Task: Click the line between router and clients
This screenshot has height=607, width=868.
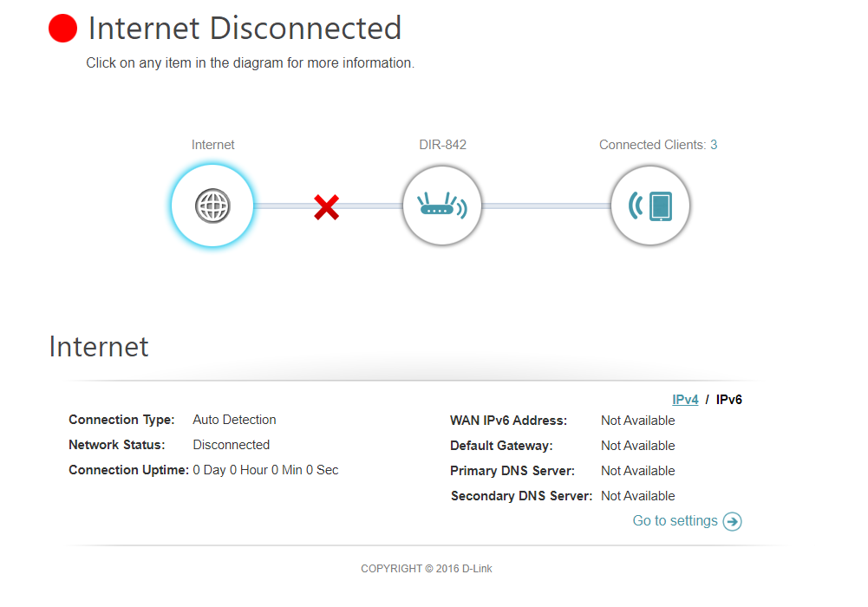Action: click(x=545, y=206)
